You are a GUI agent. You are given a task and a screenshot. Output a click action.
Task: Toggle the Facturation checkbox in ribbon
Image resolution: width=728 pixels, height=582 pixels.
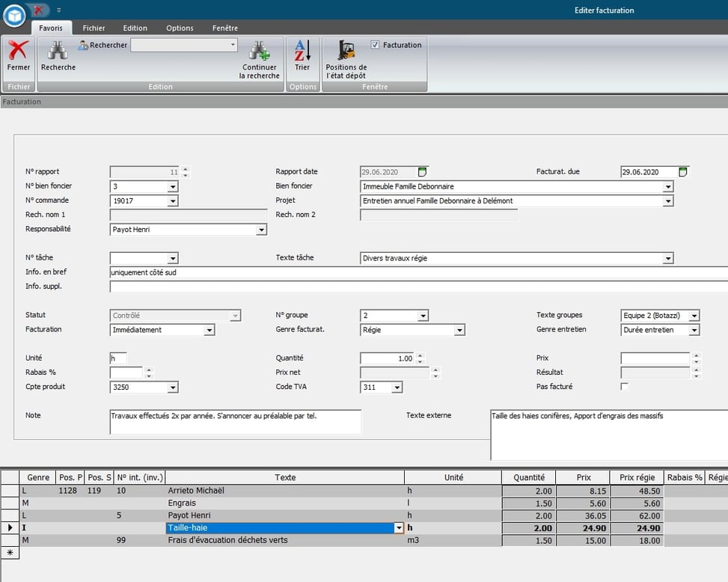pyautogui.click(x=375, y=45)
